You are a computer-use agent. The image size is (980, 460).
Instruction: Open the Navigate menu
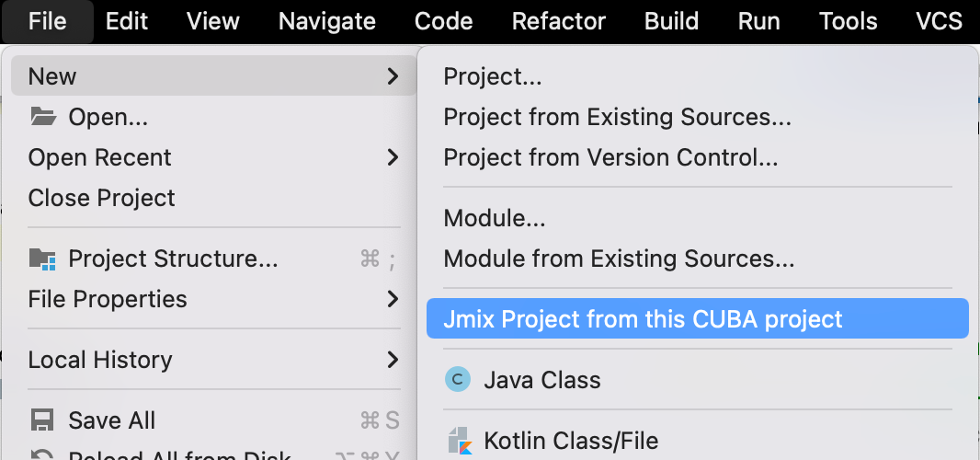coord(326,21)
